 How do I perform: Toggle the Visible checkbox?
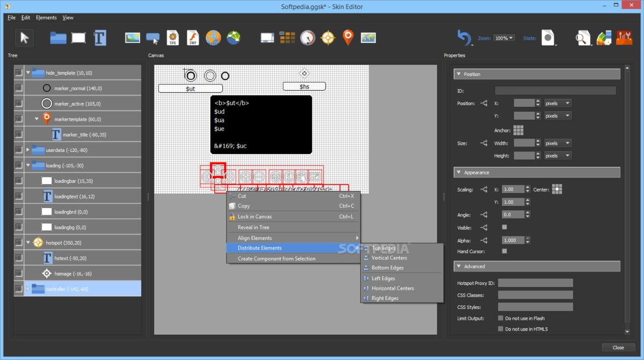[504, 227]
